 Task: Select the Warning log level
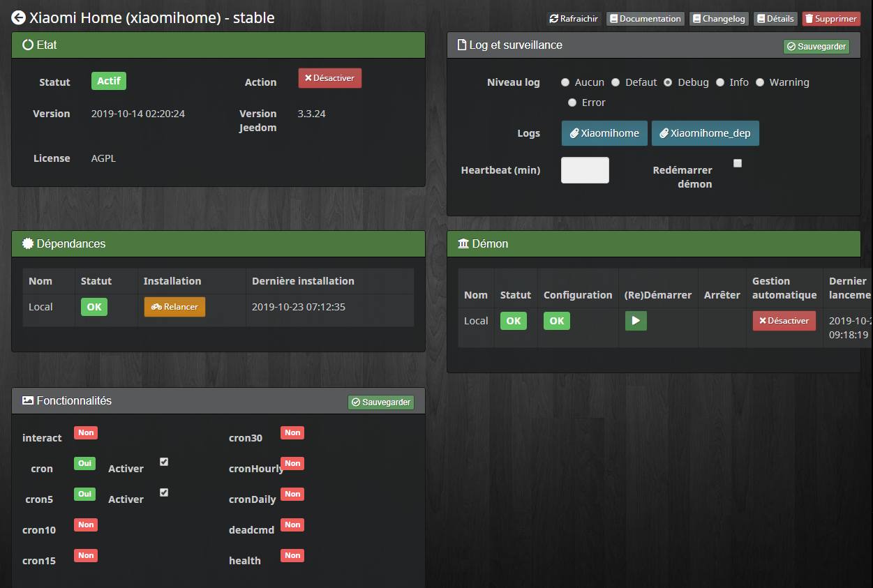pos(760,82)
